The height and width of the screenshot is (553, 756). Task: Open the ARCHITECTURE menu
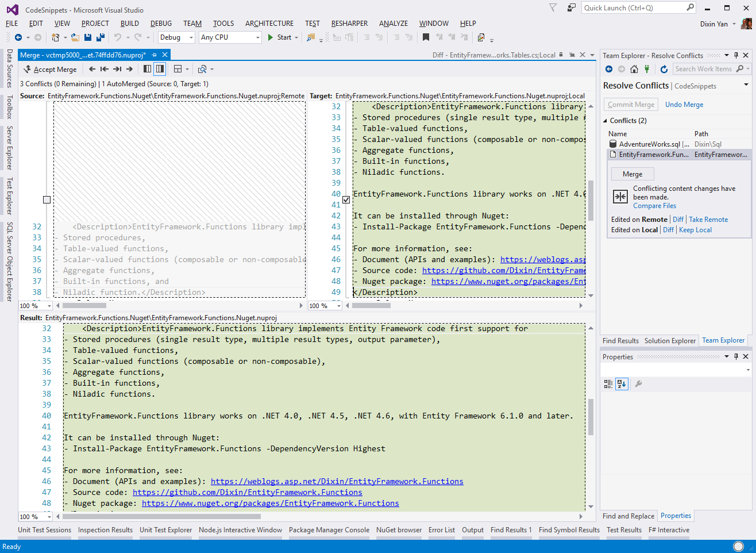(269, 24)
